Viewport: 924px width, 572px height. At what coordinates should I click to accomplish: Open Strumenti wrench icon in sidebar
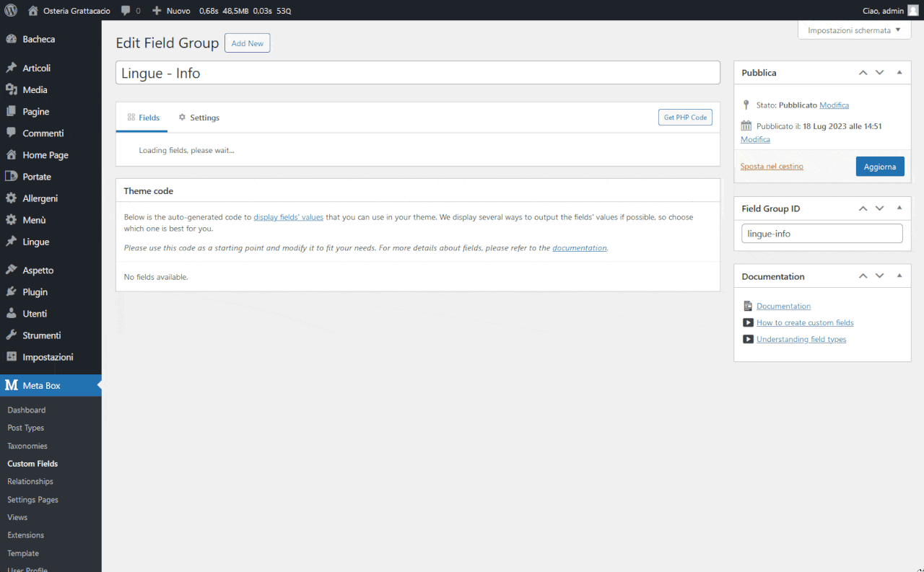point(11,335)
